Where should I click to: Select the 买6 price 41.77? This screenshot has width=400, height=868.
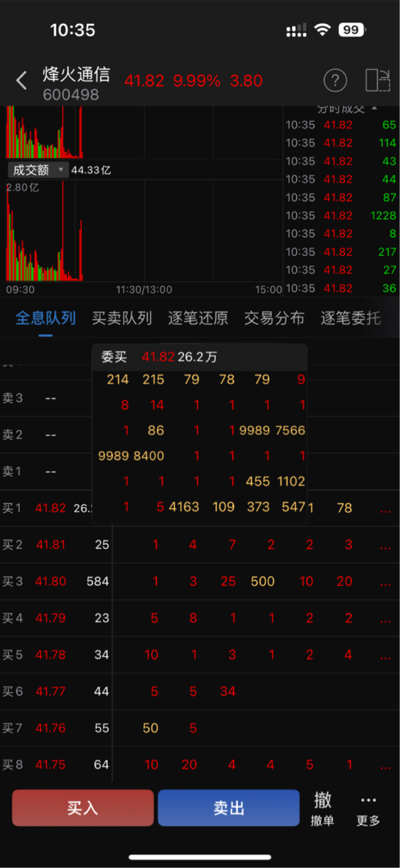point(51,691)
